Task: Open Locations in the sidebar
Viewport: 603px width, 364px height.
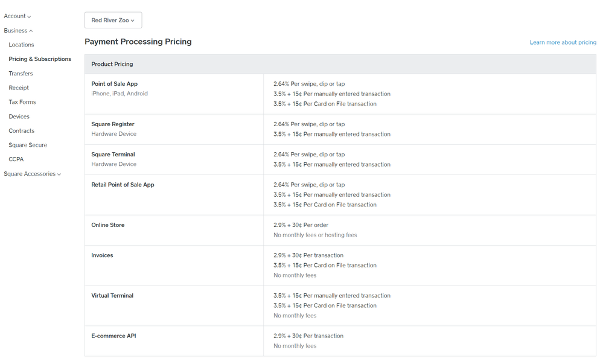Action: tap(21, 45)
